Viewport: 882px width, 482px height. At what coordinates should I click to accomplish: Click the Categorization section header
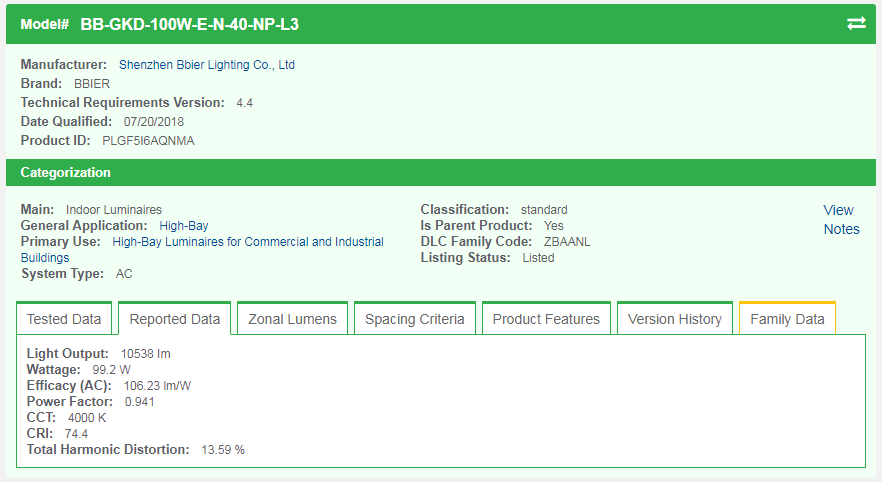pyautogui.click(x=440, y=172)
